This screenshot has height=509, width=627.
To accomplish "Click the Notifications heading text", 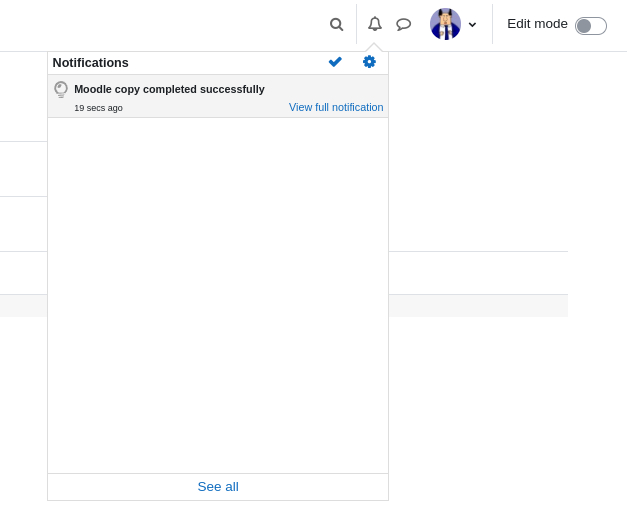I will 90,63.
